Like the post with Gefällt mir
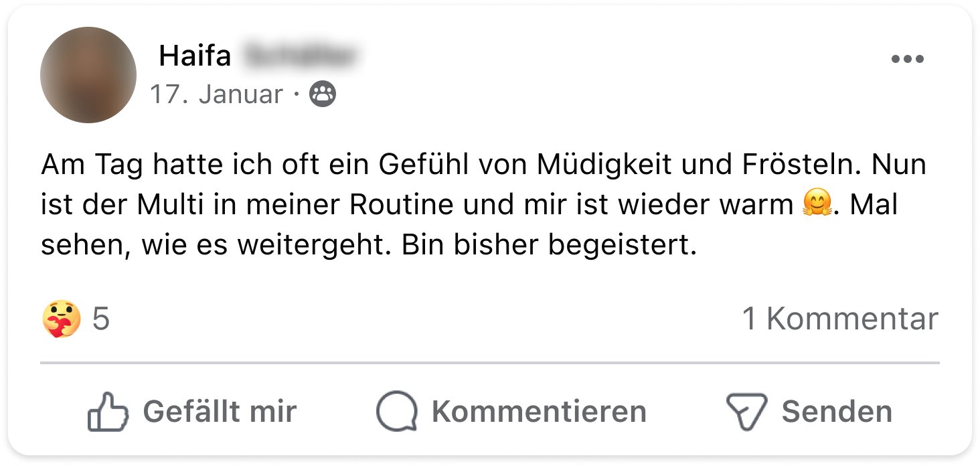This screenshot has width=980, height=466. pyautogui.click(x=192, y=411)
